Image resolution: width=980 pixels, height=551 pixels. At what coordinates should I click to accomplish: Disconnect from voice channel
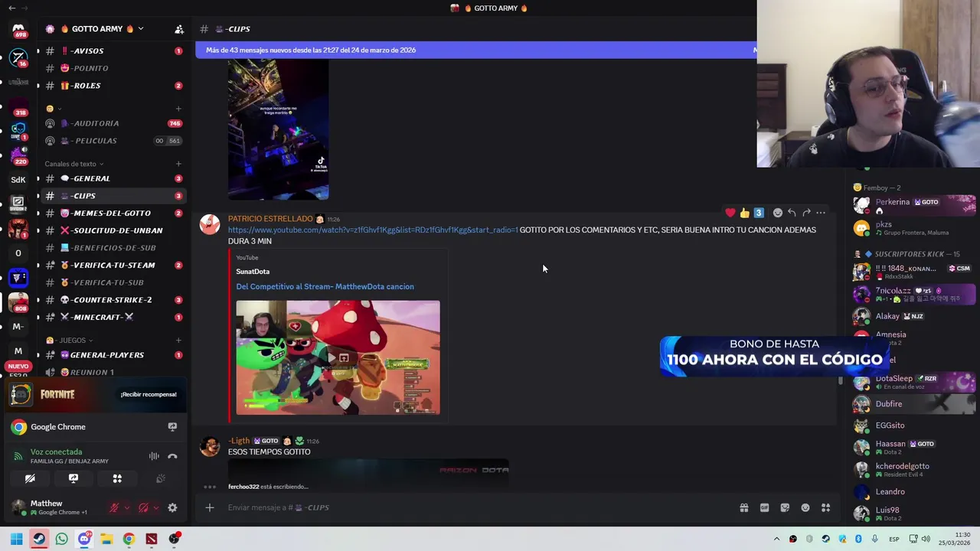pos(172,456)
